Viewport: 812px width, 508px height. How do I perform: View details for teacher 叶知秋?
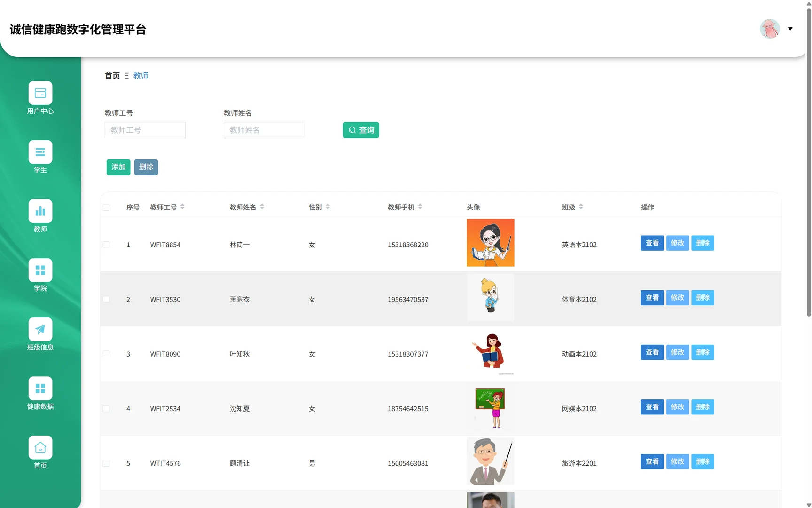coord(652,352)
